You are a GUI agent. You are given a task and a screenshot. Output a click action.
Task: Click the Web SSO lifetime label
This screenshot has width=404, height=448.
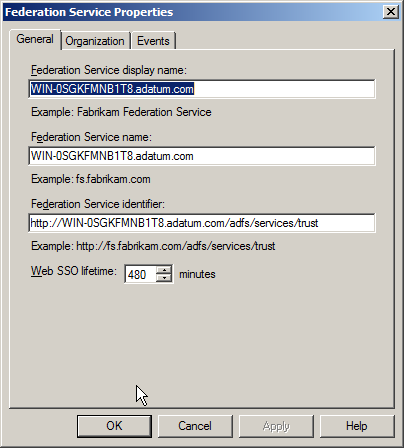pos(74,271)
